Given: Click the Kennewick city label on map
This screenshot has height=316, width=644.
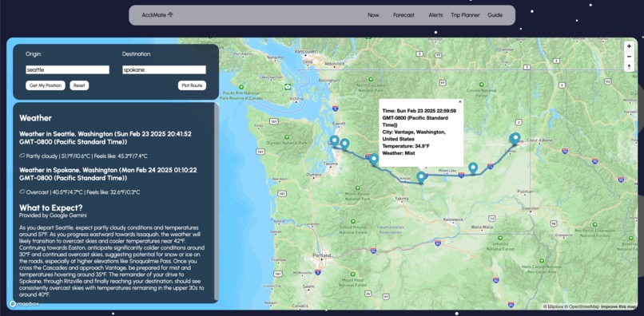Looking at the screenshot, I should [x=453, y=219].
